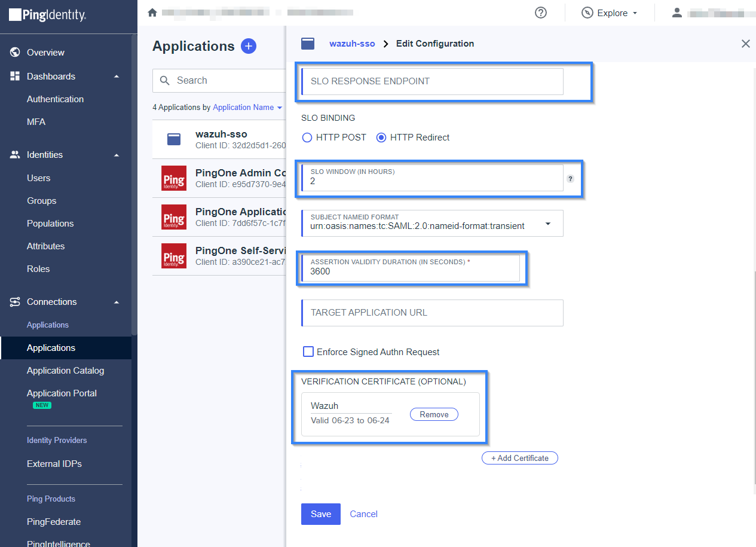Open the Subject NameID Format dropdown
This screenshot has width=756, height=547.
point(432,223)
